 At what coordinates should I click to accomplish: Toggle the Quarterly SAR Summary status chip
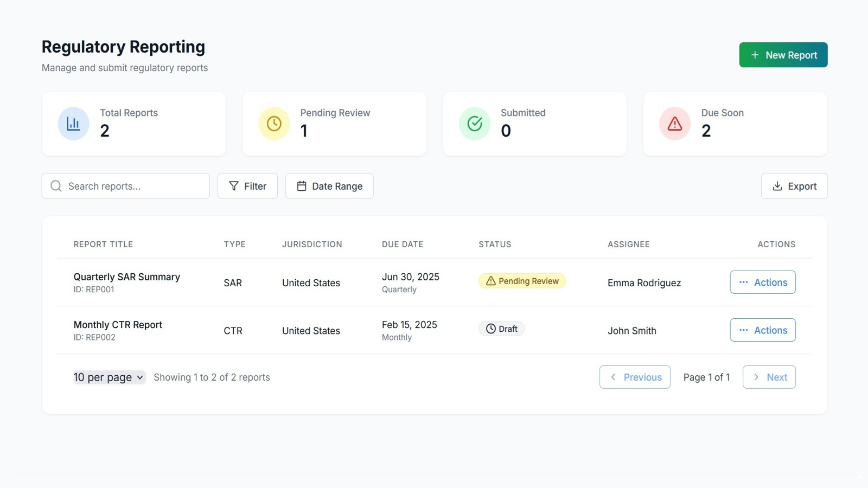click(x=521, y=281)
